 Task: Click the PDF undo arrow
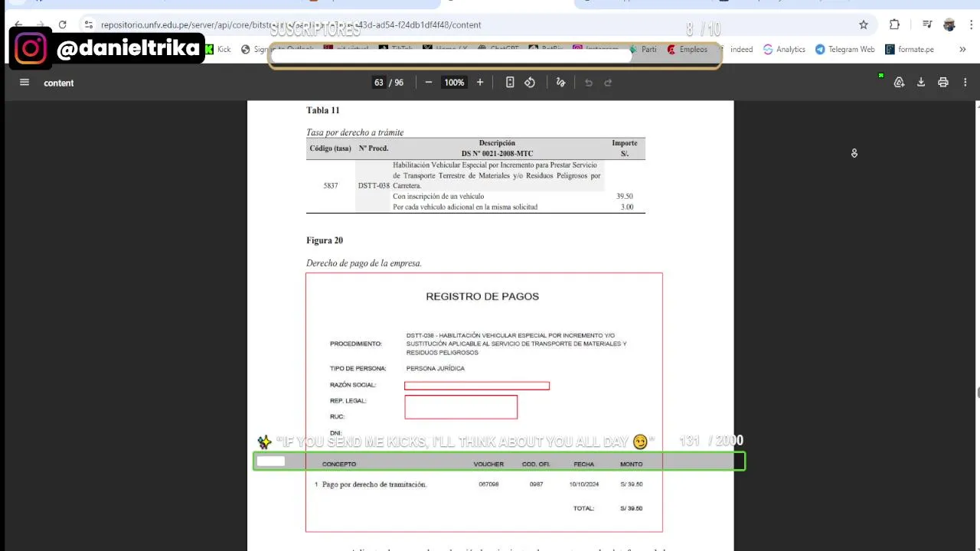(x=589, y=83)
